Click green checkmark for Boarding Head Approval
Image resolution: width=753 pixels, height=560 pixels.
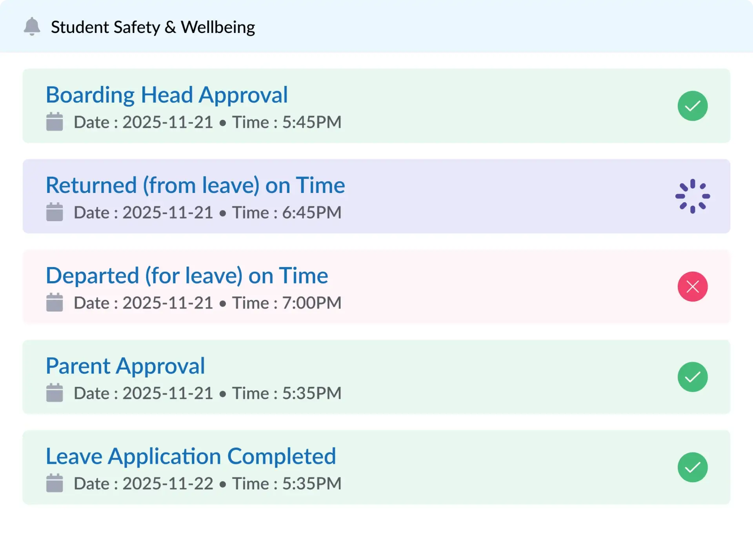coord(692,106)
